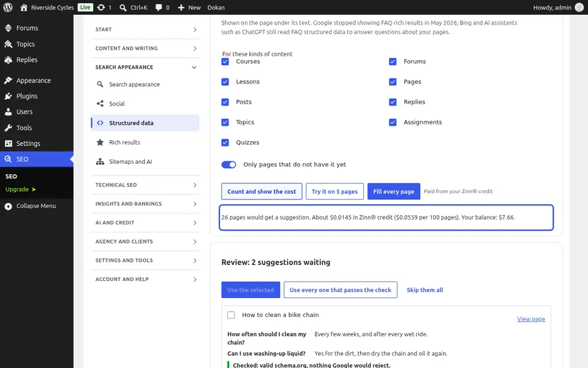588x368 pixels.
Task: Uncheck the Quizzes checkbox
Action: tap(225, 143)
